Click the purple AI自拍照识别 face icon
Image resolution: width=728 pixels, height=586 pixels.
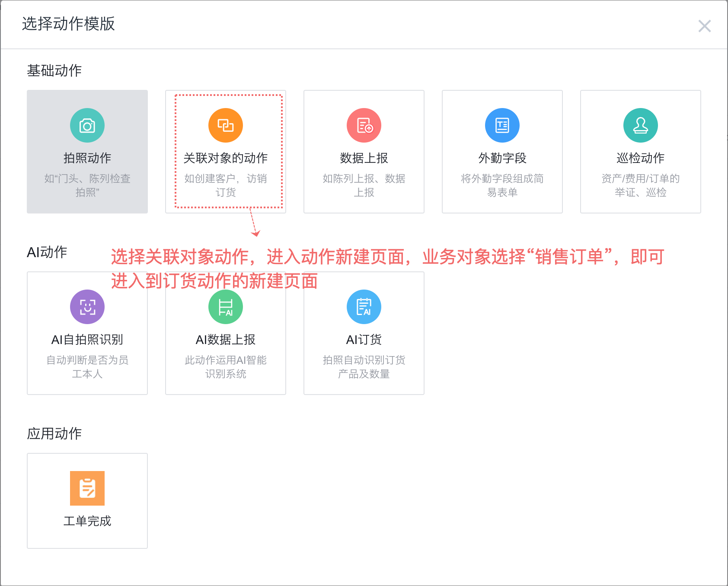(x=87, y=307)
